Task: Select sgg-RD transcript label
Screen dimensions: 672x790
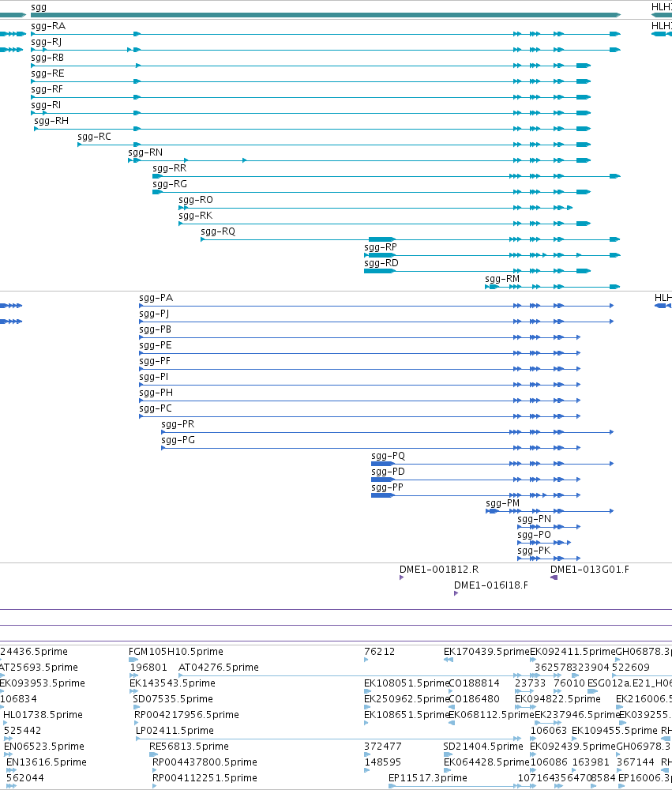Action: [381, 263]
